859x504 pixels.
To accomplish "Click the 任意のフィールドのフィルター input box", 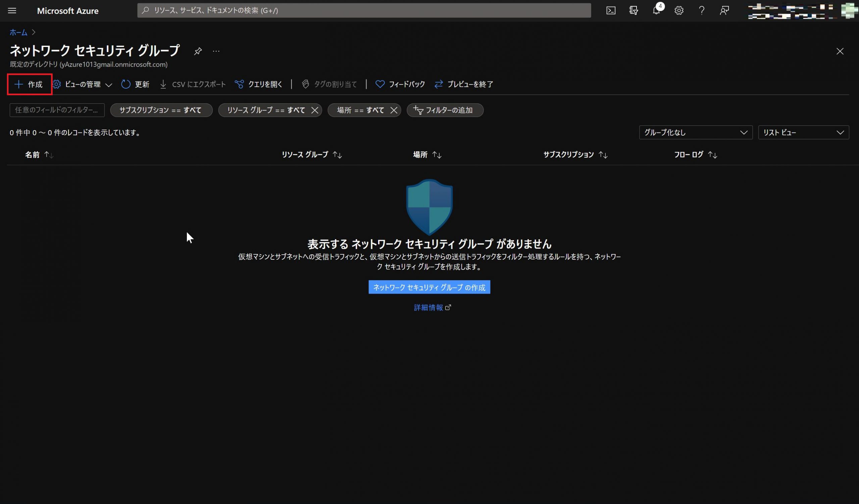I will [x=57, y=110].
